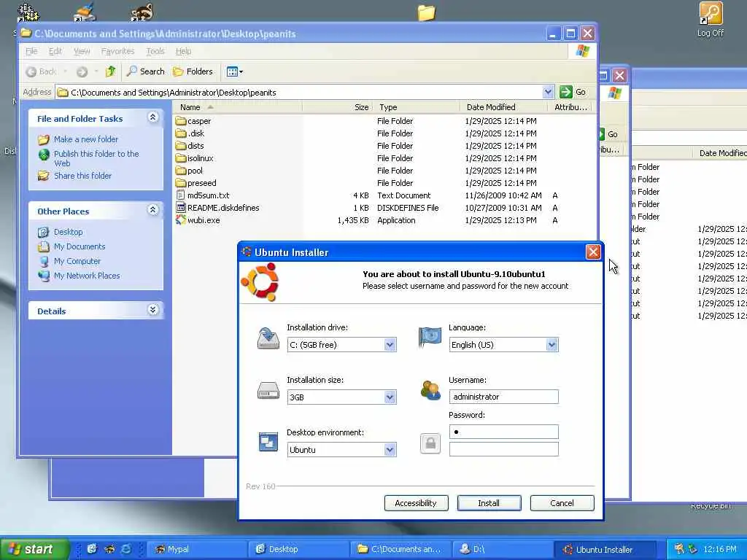Sort files by Size column

338,107
